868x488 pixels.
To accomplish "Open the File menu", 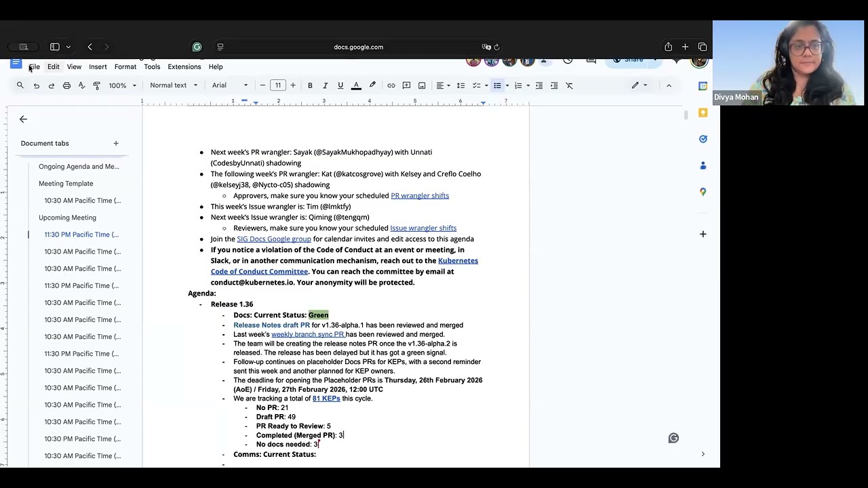I will point(34,67).
